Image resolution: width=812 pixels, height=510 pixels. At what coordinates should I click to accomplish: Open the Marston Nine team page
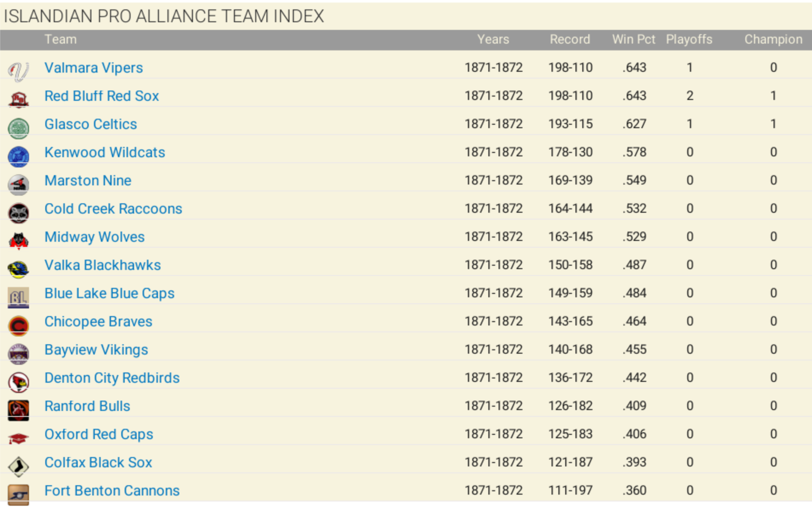88,180
